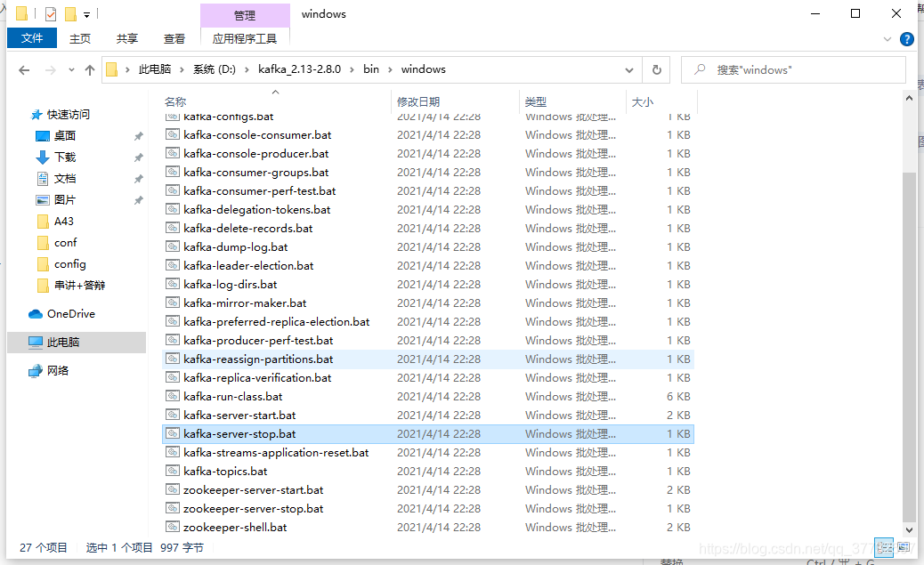
Task: Open quick access toolbar customize dropdown
Action: click(86, 15)
